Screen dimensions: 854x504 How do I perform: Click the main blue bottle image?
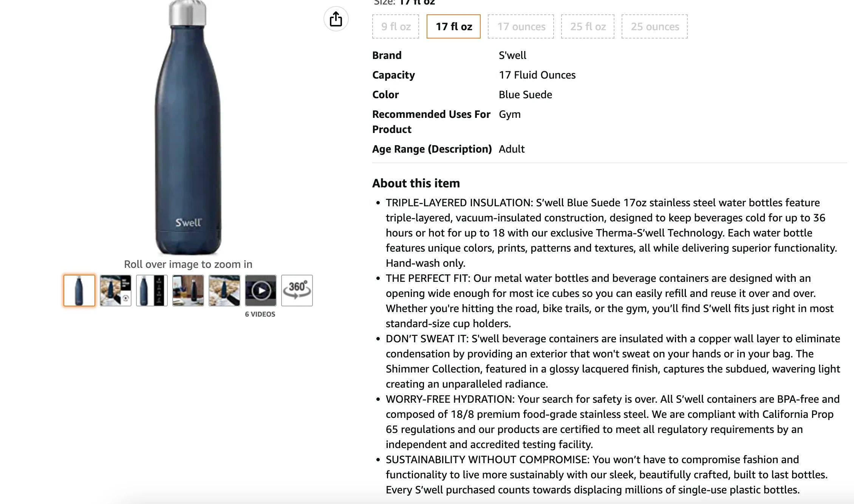[188, 127]
